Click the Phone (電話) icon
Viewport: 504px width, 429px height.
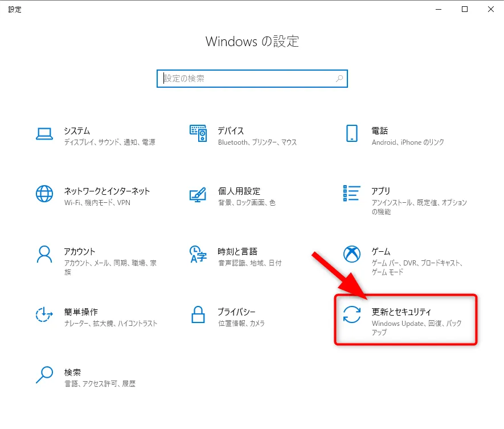click(352, 134)
